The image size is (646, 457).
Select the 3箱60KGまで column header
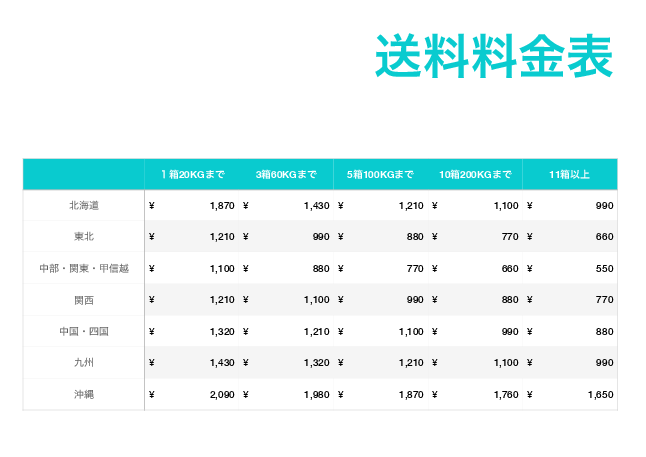click(x=286, y=174)
